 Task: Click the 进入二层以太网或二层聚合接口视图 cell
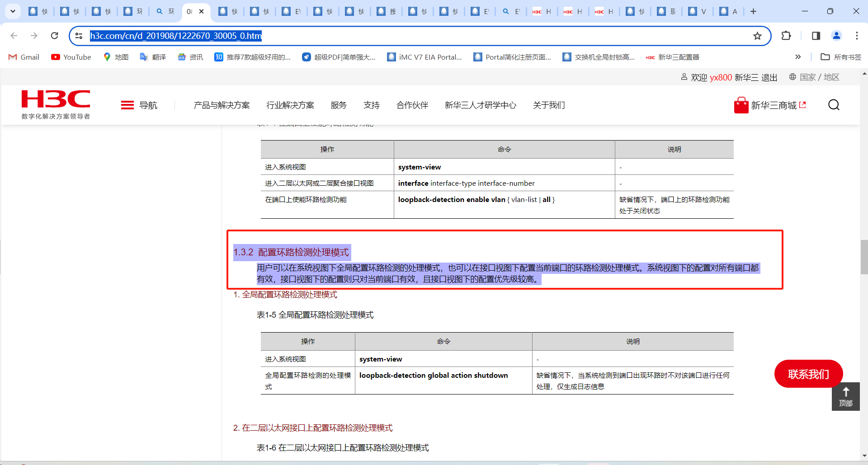click(x=327, y=183)
